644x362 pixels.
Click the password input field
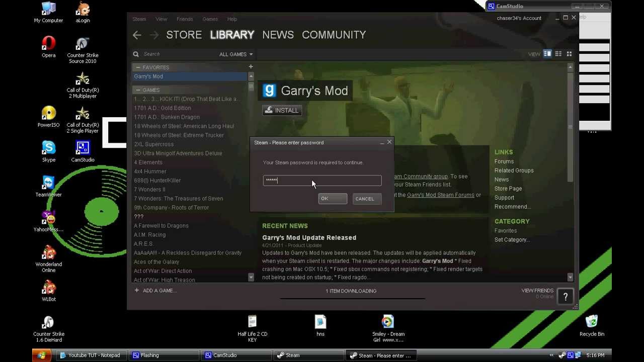(x=322, y=180)
